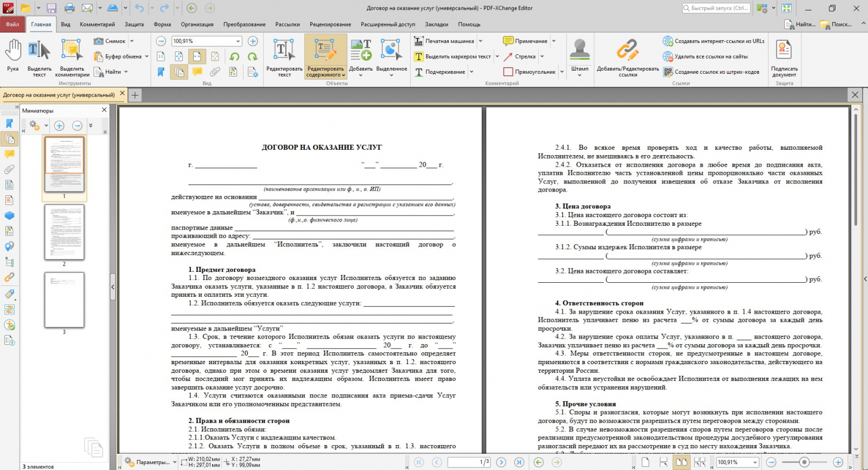Pick the Выделить маркером текст highlighter

453,56
